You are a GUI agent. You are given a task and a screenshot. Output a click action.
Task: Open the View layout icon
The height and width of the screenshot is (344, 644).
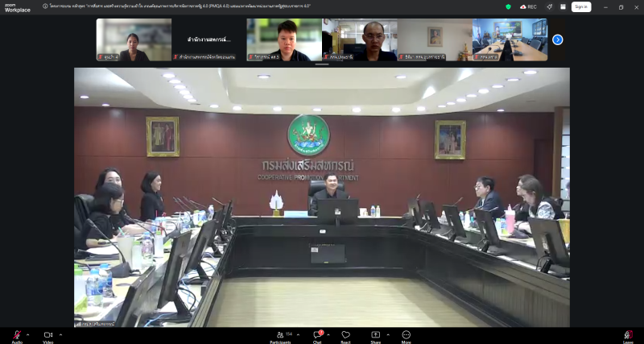point(561,6)
